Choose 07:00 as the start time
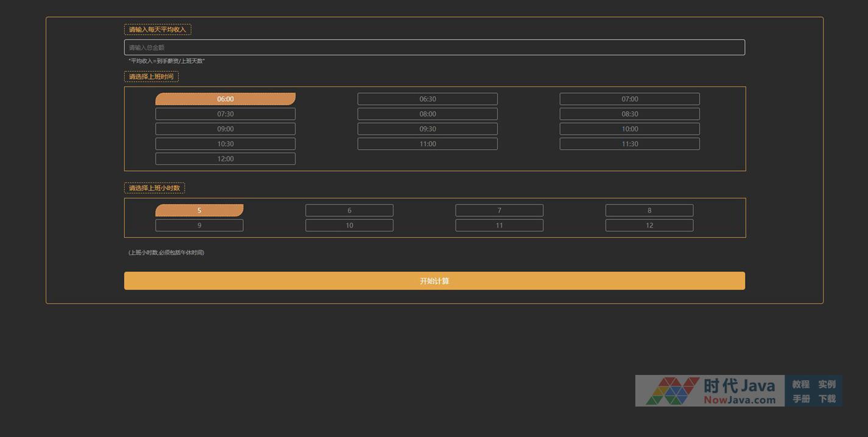 [x=629, y=99]
